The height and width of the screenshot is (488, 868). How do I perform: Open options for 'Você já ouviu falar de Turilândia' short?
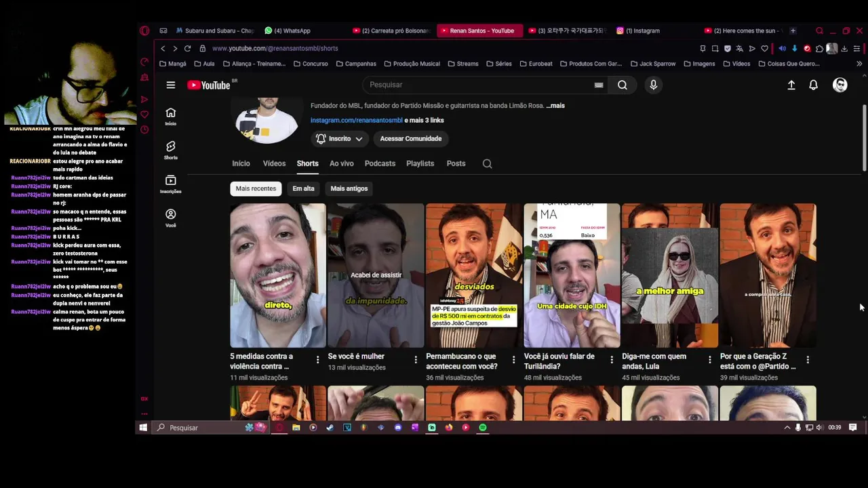point(612,360)
